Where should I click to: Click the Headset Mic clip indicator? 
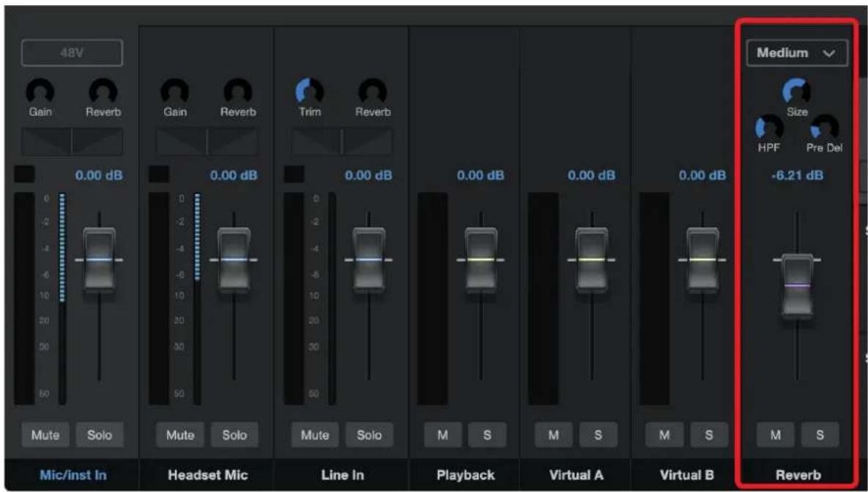click(x=160, y=174)
